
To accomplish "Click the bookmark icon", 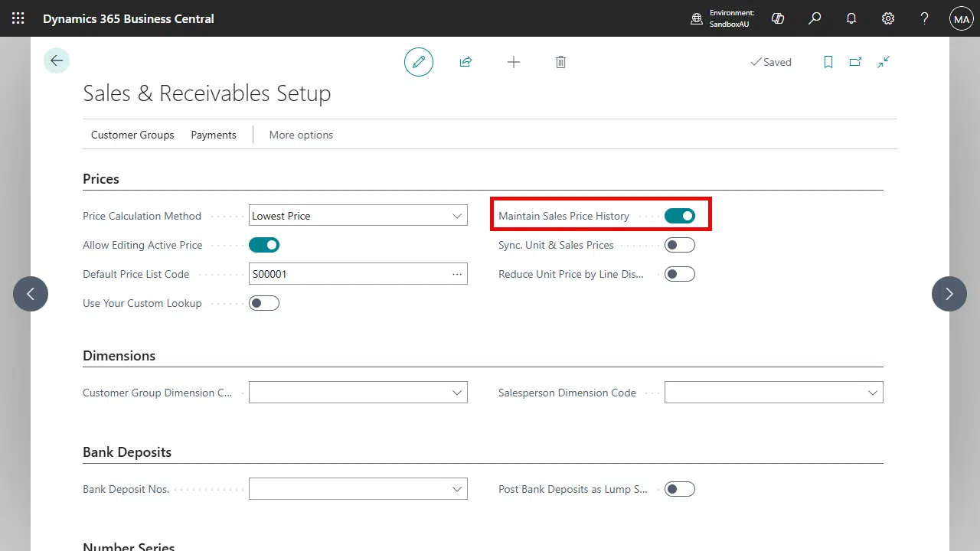I will 828,62.
